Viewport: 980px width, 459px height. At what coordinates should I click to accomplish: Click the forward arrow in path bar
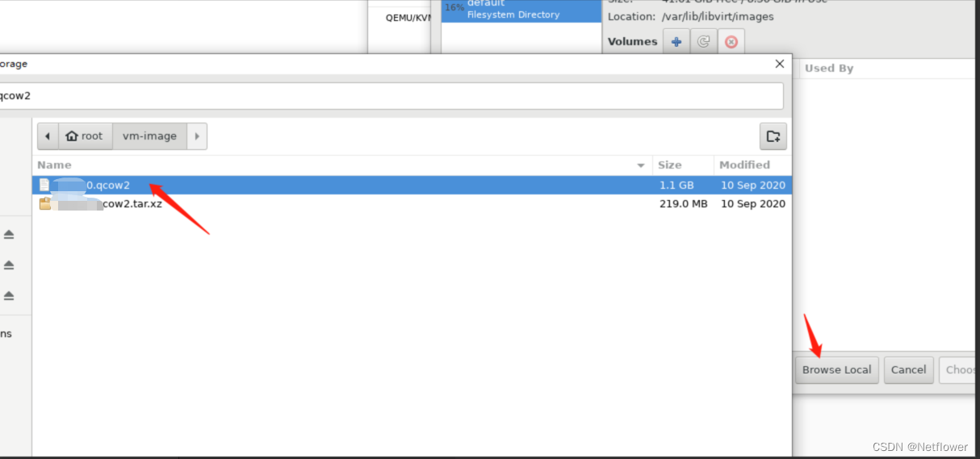197,136
